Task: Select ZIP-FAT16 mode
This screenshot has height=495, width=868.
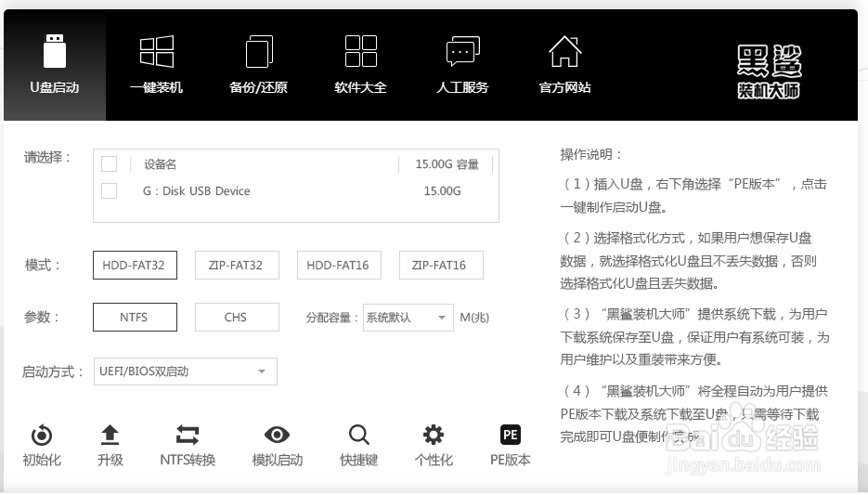Action: 441,266
